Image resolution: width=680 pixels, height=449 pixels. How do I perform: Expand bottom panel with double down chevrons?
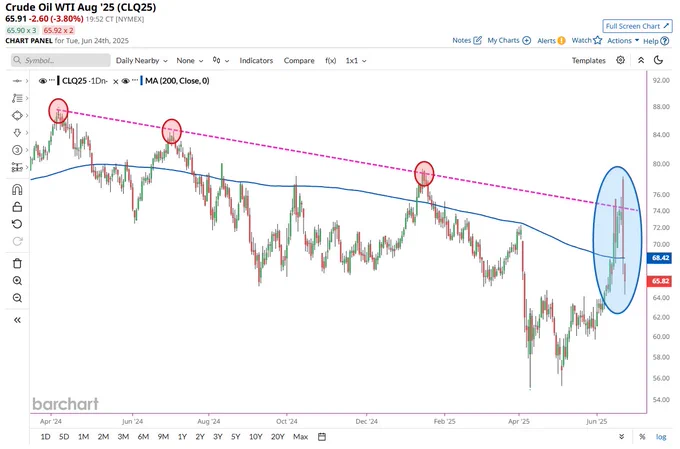[x=621, y=436]
